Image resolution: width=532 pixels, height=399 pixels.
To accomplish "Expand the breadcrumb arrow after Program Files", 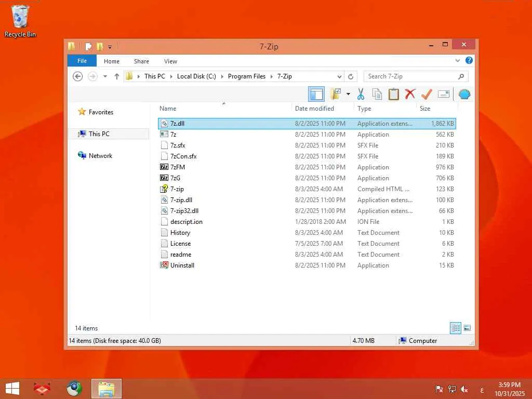I will (x=271, y=77).
